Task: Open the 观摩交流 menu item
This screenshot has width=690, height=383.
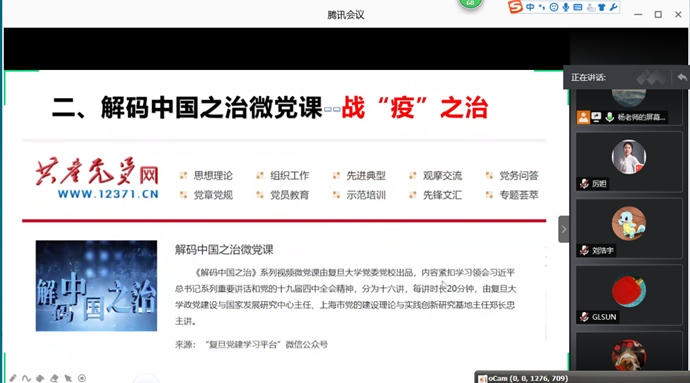Action: [x=442, y=176]
